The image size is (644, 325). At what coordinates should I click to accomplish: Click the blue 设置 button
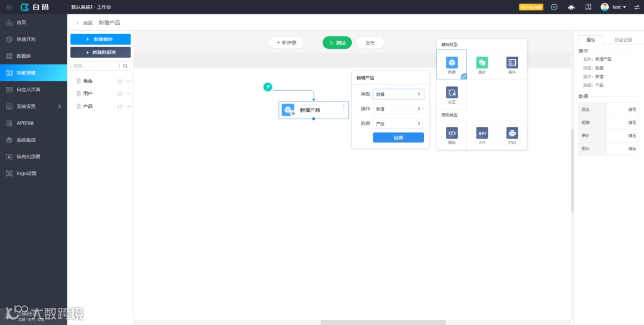tap(398, 138)
